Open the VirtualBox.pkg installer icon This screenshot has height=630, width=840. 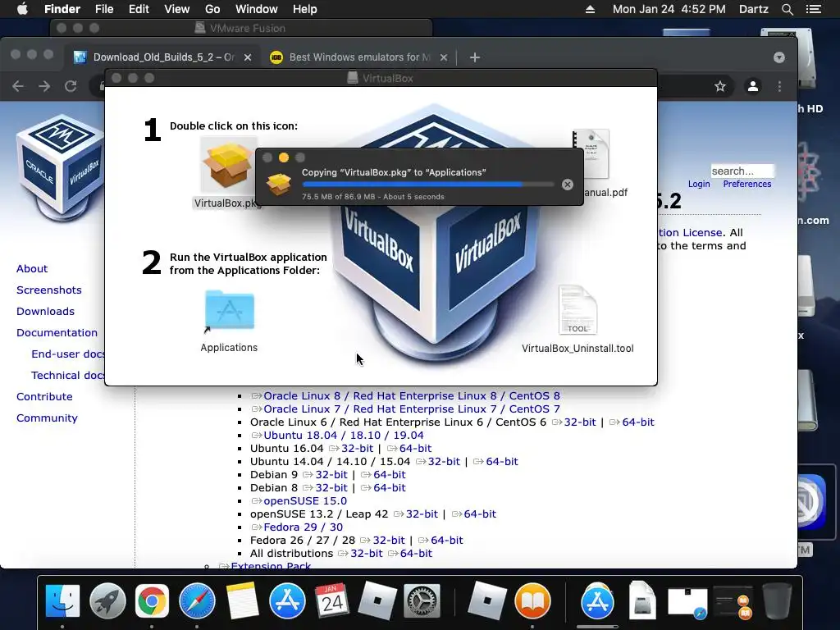pos(228,166)
